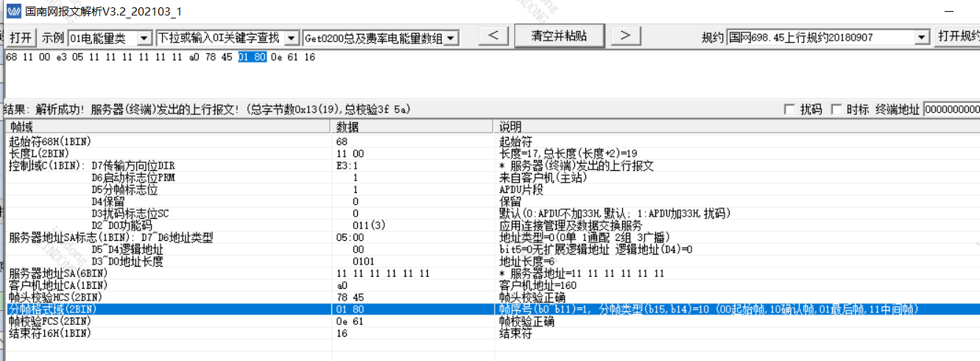Click the data value E3:1
Viewport: 980px width, 361px height.
[347, 166]
